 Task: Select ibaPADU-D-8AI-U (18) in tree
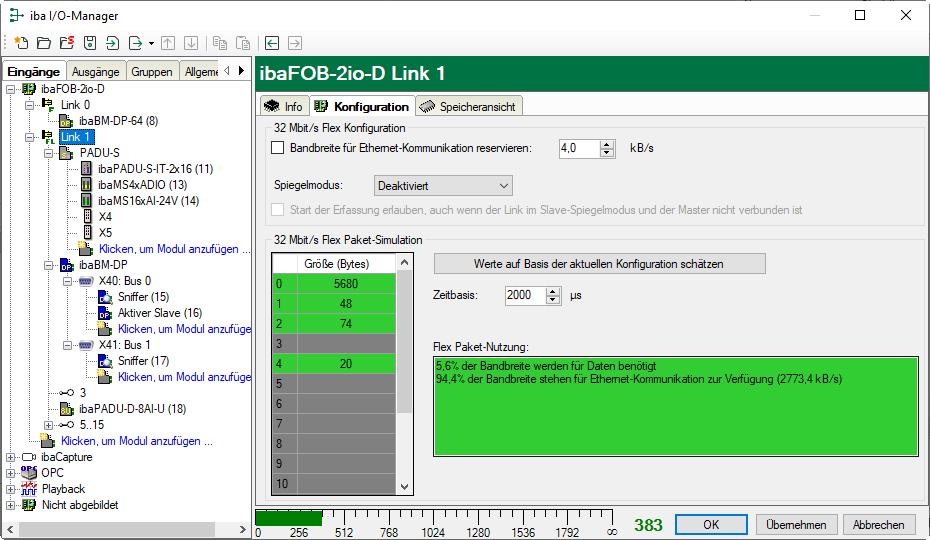click(x=132, y=409)
